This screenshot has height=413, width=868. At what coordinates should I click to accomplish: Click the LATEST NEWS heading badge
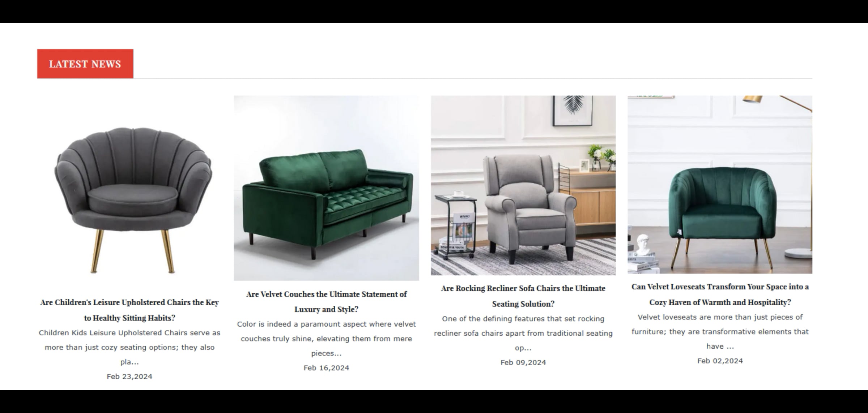coord(85,64)
